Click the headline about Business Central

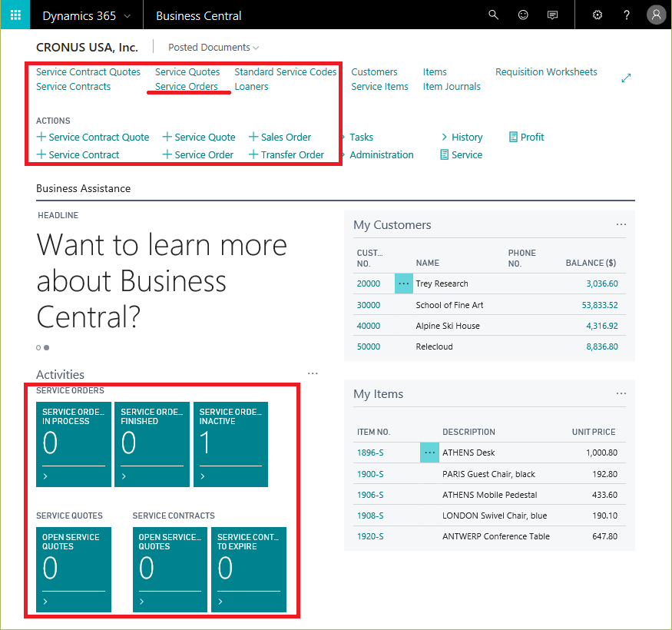(161, 280)
